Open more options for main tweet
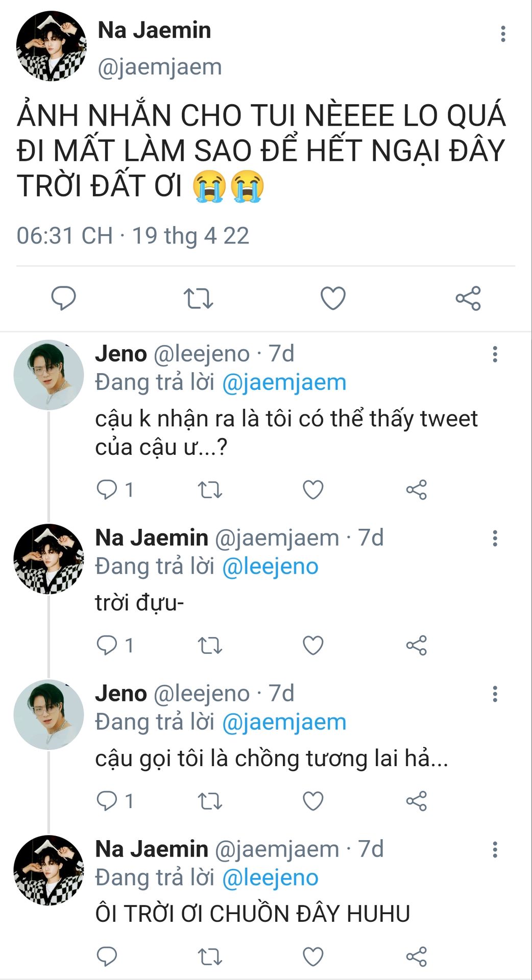The height and width of the screenshot is (980, 532). coord(503,34)
